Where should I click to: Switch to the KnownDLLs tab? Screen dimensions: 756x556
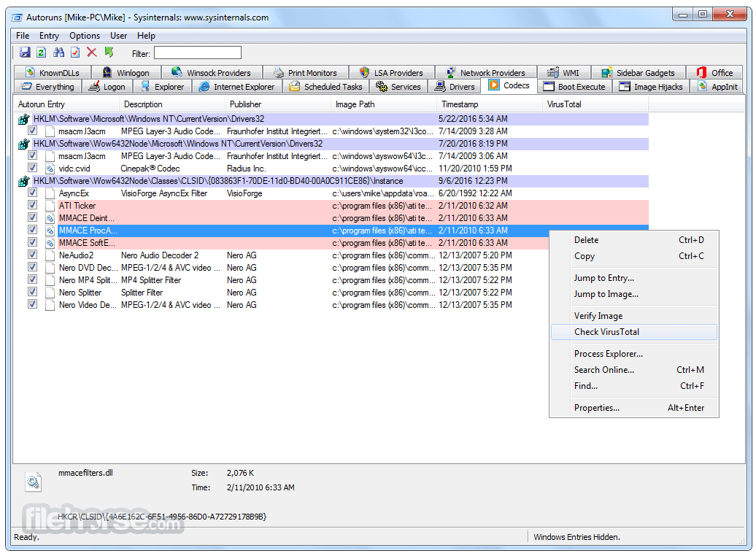pyautogui.click(x=53, y=73)
